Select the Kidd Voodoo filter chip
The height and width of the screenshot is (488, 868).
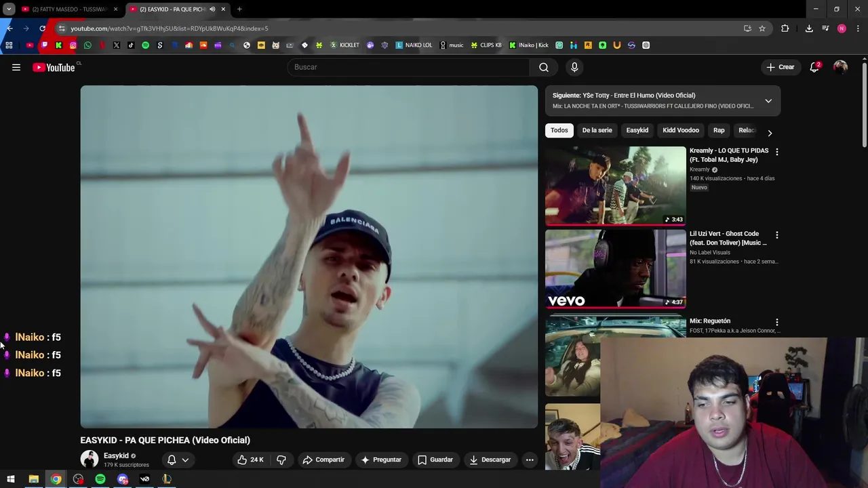[x=681, y=130]
